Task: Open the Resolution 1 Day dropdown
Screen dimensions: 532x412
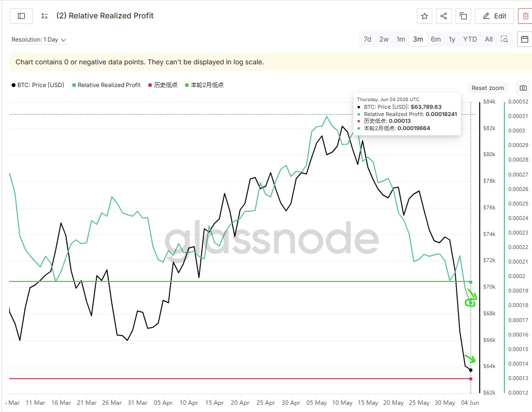Action: (x=39, y=40)
